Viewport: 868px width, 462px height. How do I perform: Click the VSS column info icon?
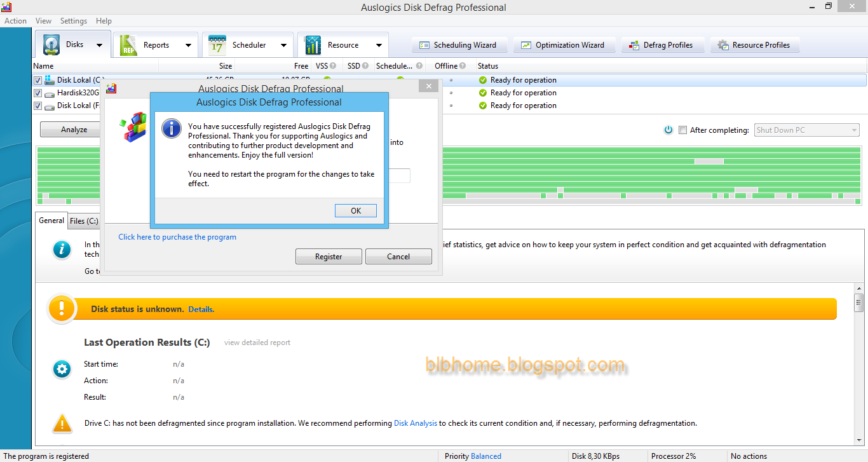(x=333, y=65)
